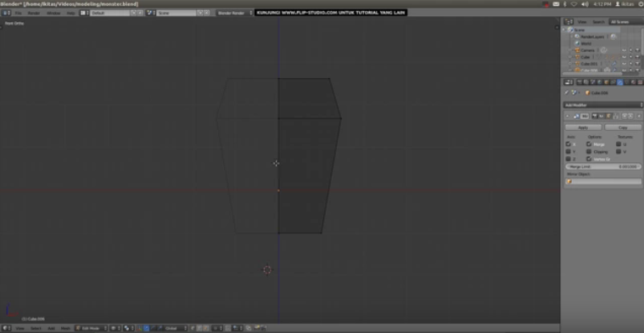
Task: Switch to the Object properties tab icon
Action: (x=606, y=82)
